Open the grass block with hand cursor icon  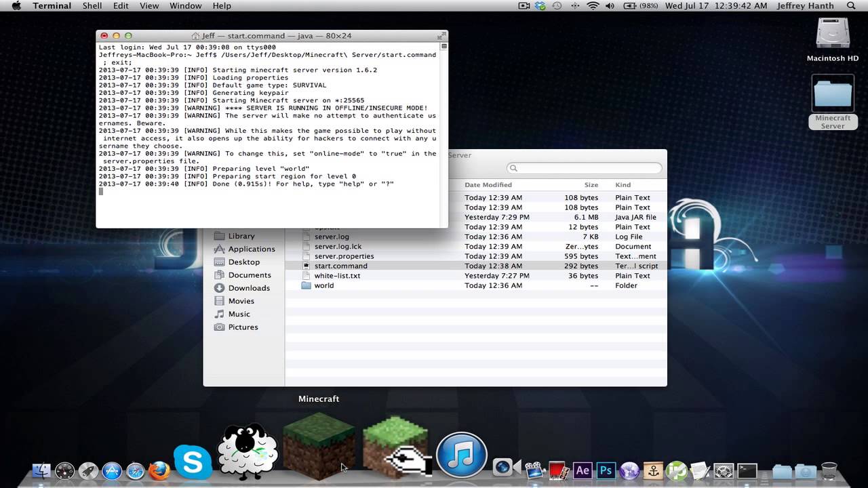point(397,446)
